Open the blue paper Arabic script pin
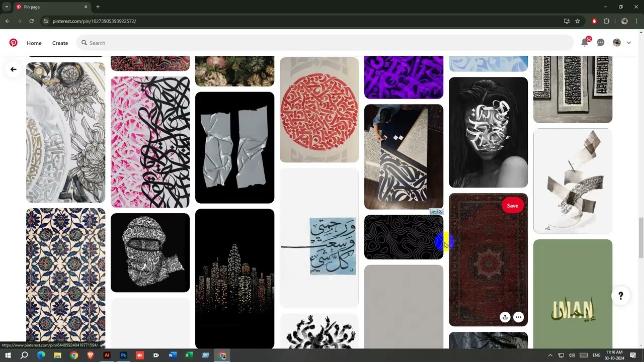The height and width of the screenshot is (362, 644). [319, 238]
